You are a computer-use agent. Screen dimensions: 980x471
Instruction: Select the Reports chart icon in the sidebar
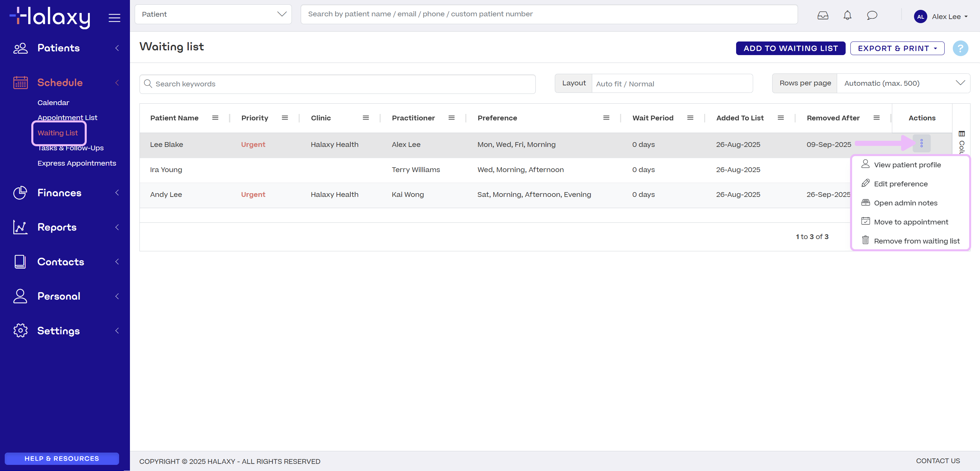20,227
